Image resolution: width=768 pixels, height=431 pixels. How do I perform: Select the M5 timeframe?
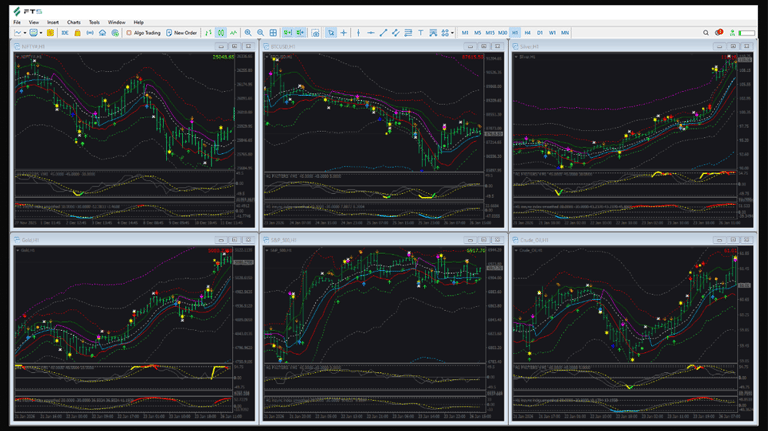tap(478, 33)
